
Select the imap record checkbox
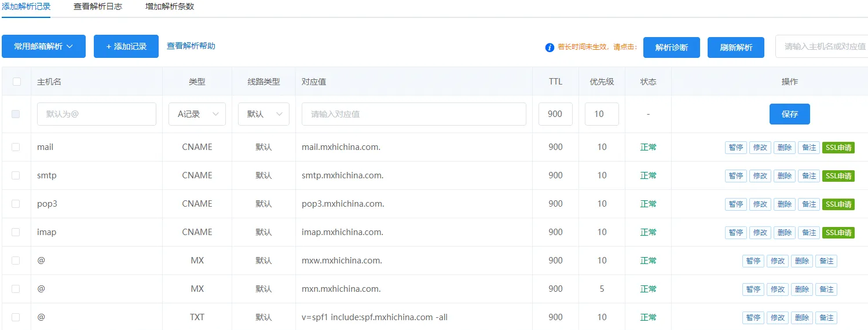point(16,232)
